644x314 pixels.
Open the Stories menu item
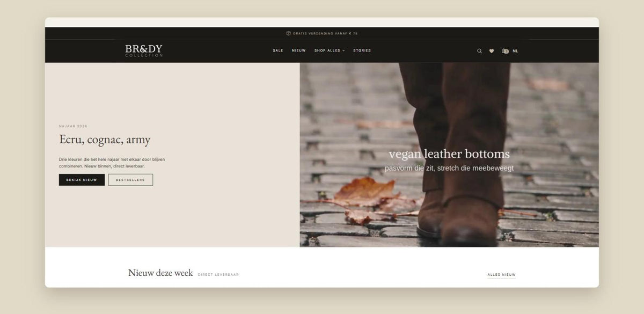pos(362,50)
